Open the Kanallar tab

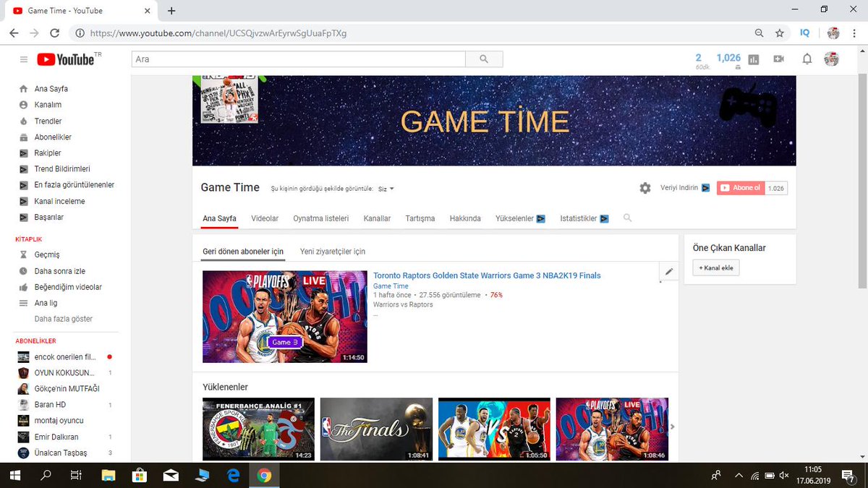tap(377, 218)
